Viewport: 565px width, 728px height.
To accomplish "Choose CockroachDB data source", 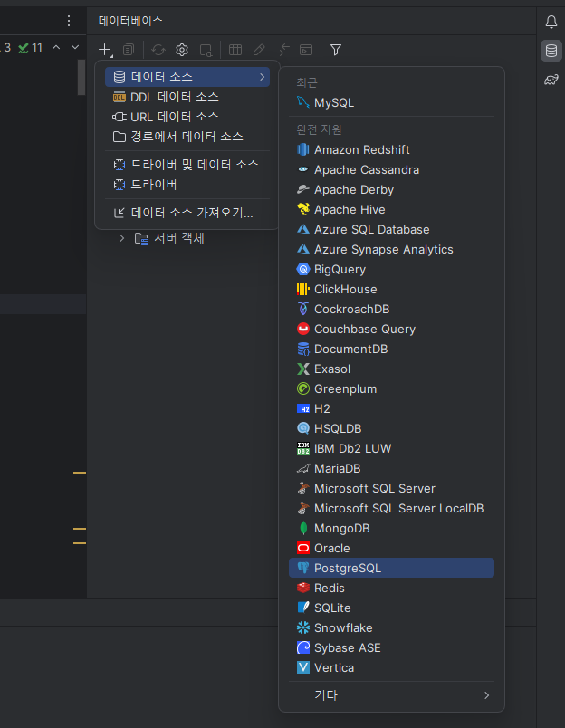I will [x=391, y=309].
